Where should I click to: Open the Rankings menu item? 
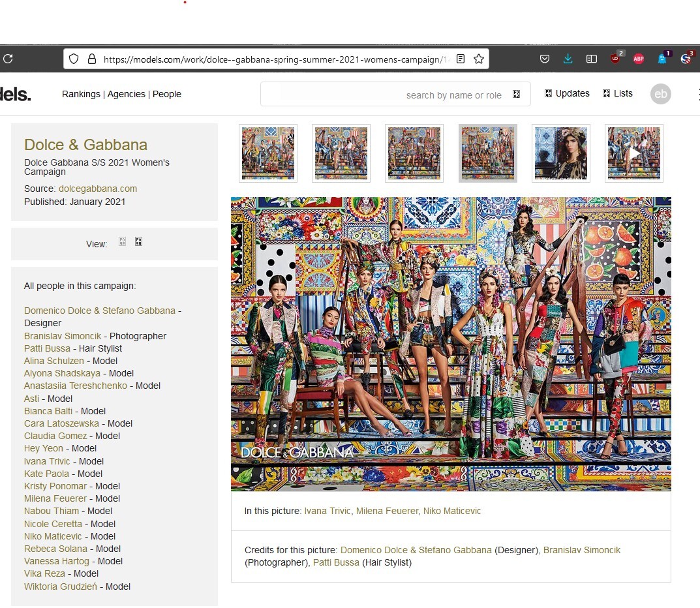pos(82,94)
